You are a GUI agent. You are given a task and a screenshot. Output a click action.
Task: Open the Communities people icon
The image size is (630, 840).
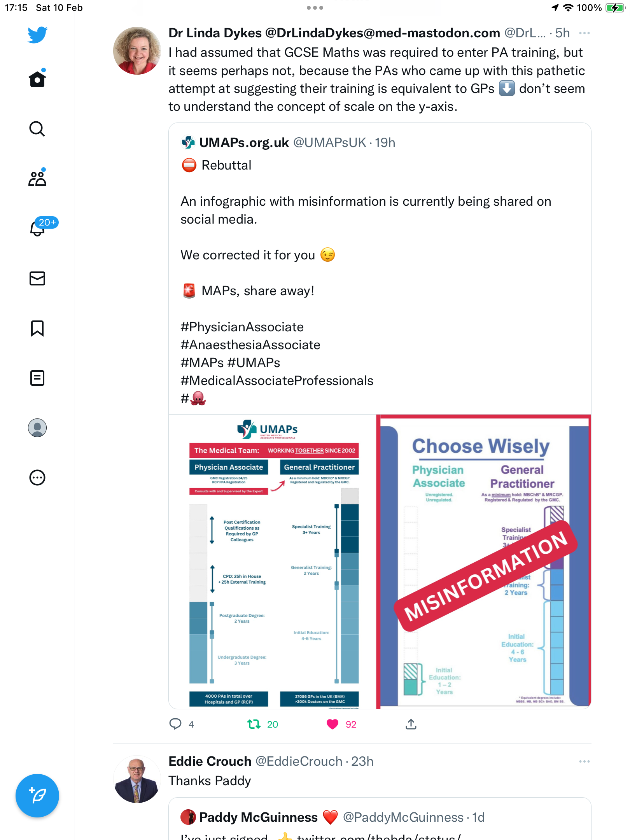[37, 178]
